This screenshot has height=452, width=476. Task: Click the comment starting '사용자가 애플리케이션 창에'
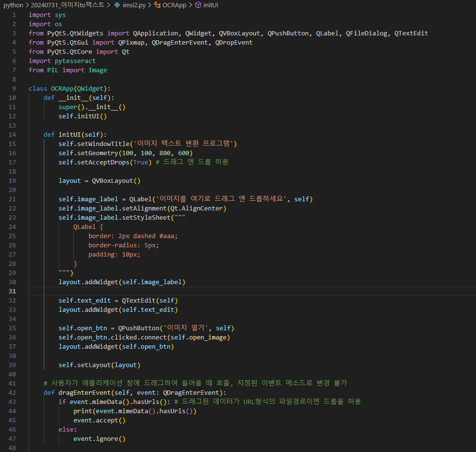195,383
